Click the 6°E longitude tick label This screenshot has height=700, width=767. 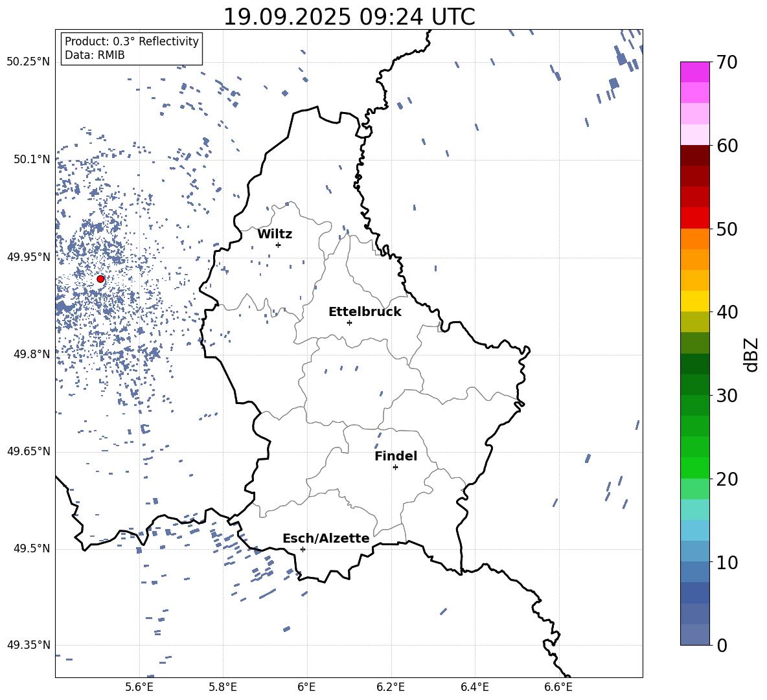tap(306, 687)
